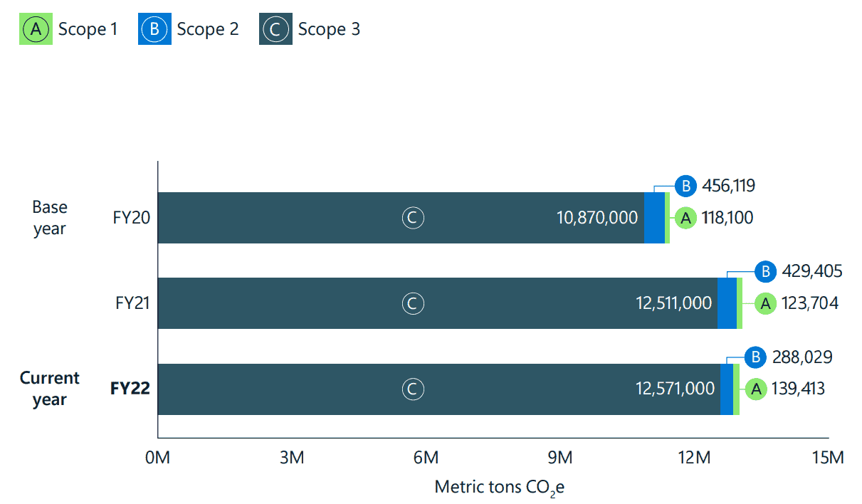Select the FY22 current year label
The image size is (862, 504).
[x=130, y=389]
